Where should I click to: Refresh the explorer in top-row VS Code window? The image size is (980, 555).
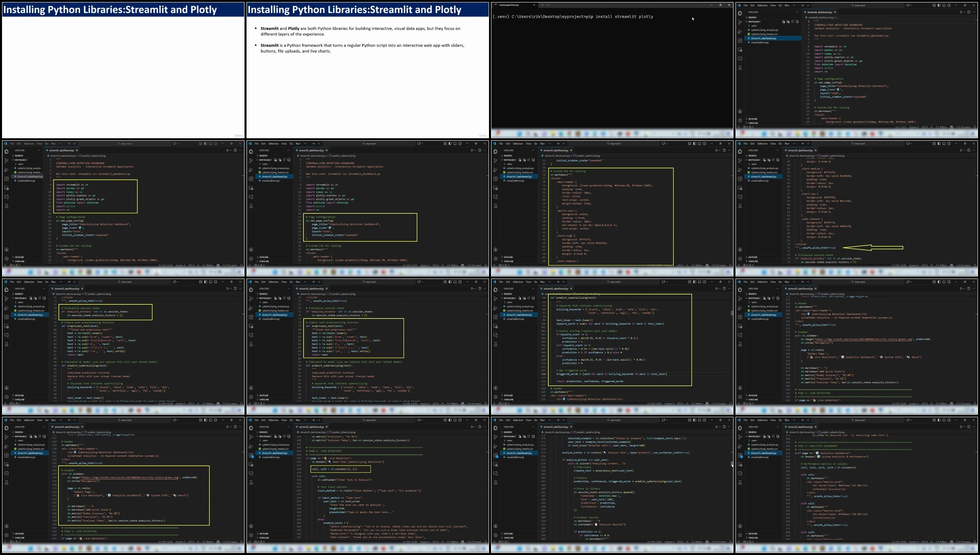click(792, 22)
